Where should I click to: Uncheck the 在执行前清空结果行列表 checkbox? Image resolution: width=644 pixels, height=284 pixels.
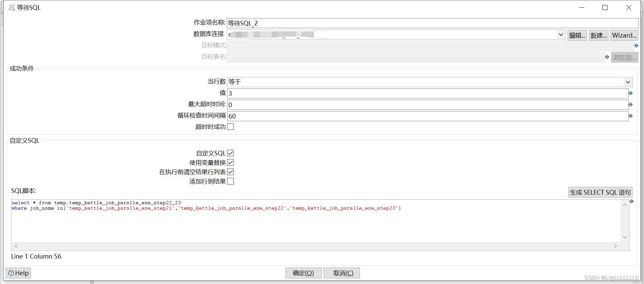(230, 172)
